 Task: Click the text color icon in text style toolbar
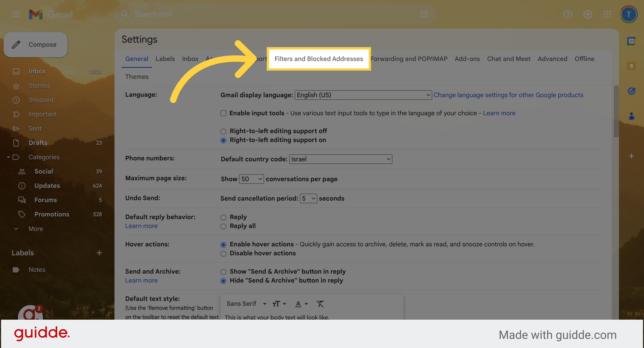299,304
